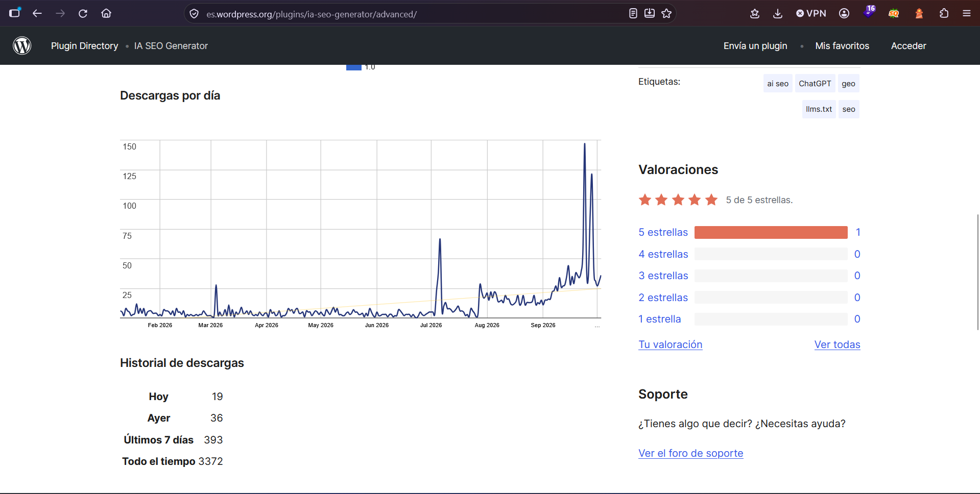
Task: Open 5 estrellas reviews link
Action: (663, 232)
